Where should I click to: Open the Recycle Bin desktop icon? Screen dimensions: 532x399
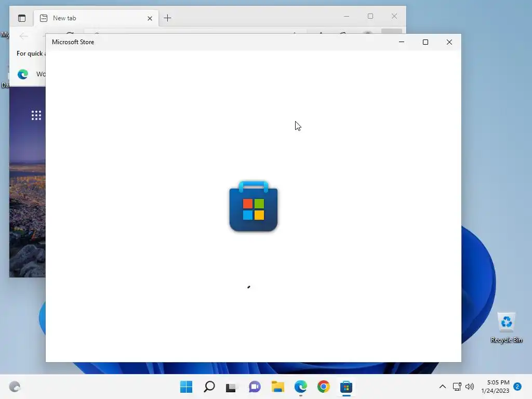[506, 328]
